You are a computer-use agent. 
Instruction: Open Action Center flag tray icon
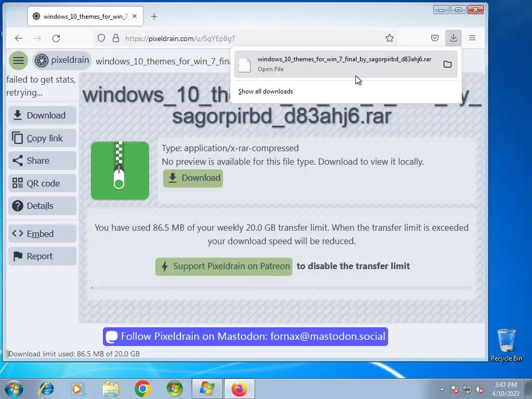(x=455, y=390)
